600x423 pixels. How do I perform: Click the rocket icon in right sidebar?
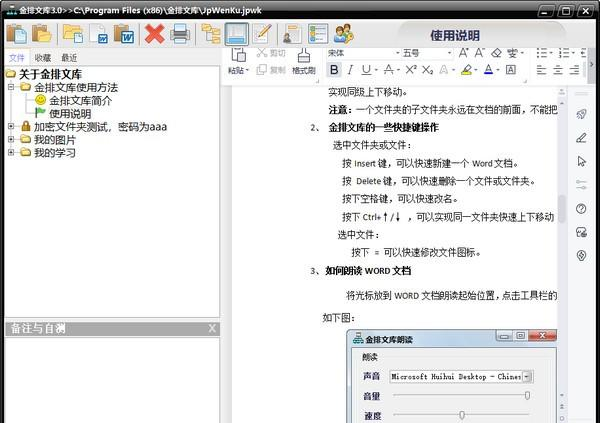coord(581,114)
